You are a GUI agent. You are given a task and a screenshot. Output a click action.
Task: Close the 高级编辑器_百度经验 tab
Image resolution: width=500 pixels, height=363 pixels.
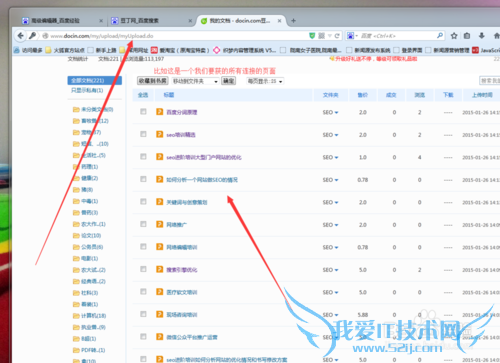101,21
